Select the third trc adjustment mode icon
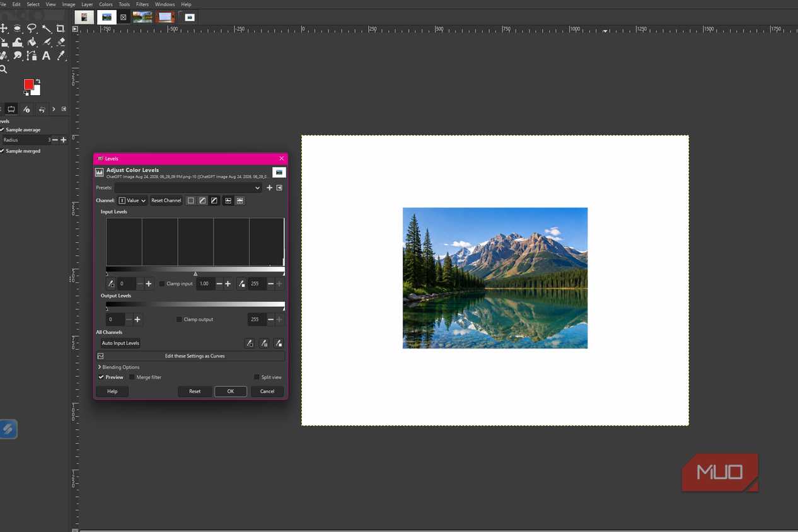The width and height of the screenshot is (798, 532). click(x=214, y=200)
